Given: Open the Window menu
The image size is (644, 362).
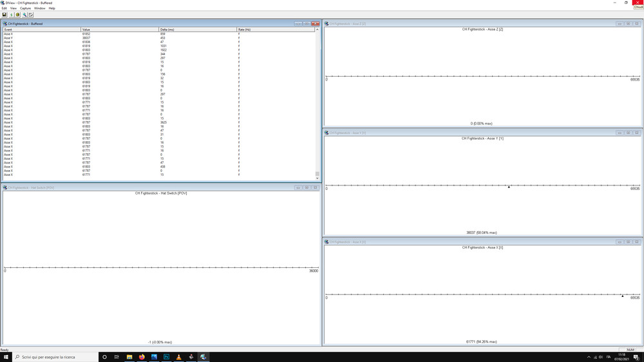Looking at the screenshot, I should coord(39,8).
